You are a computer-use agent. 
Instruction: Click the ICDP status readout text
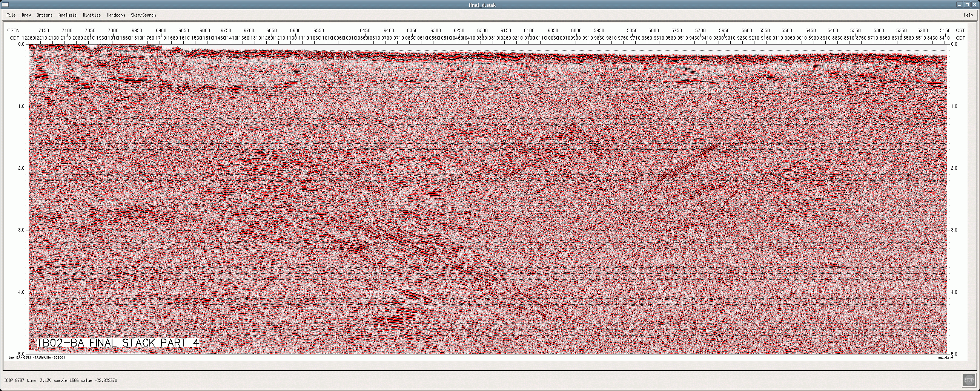coord(60,380)
